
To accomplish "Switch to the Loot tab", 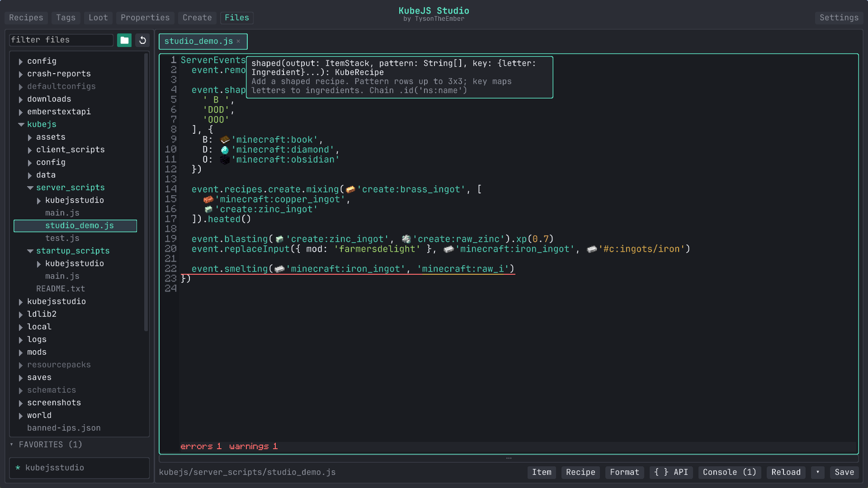I will click(98, 18).
